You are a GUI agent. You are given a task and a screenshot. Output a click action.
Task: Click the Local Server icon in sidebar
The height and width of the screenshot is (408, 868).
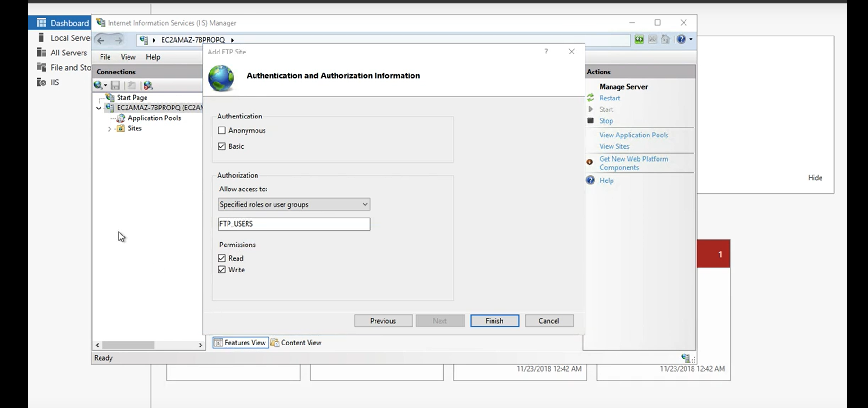point(41,37)
